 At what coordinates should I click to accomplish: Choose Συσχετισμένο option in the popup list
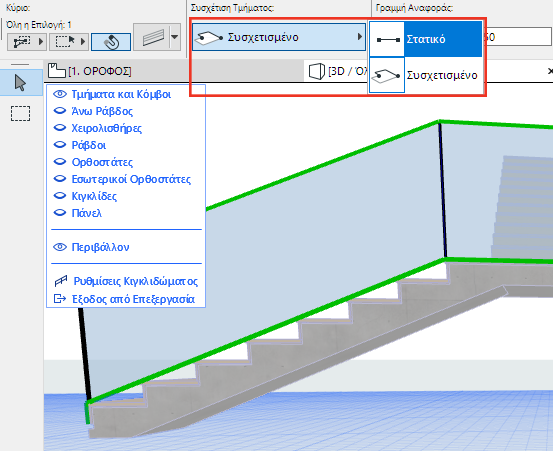pos(426,75)
